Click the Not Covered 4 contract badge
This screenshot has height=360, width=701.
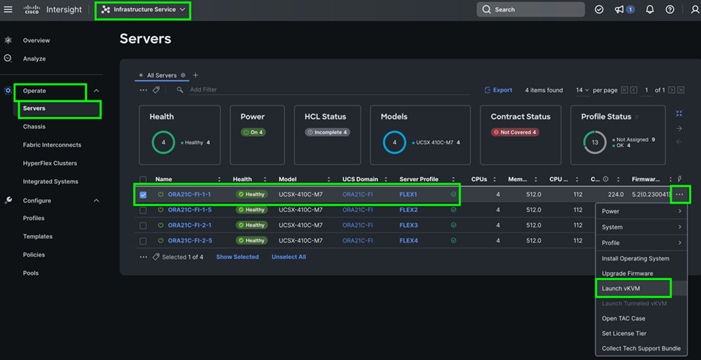(515, 132)
